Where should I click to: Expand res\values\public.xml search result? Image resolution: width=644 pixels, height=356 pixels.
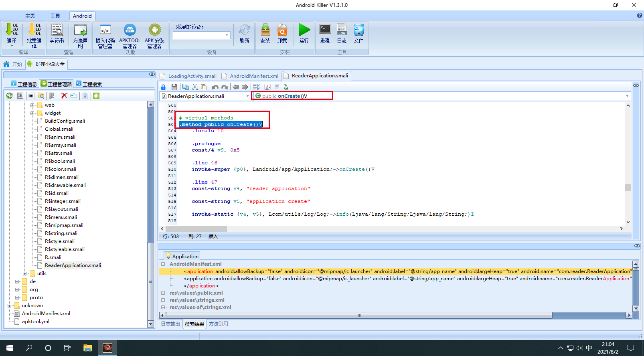[163, 293]
